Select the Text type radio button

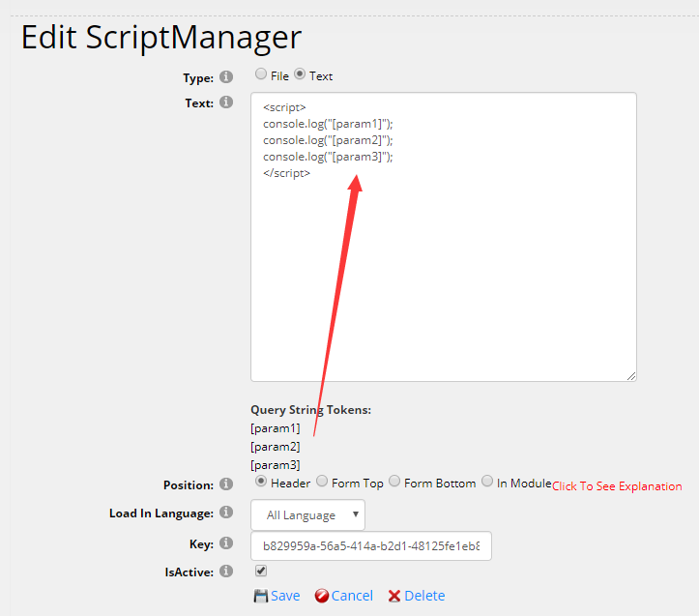pyautogui.click(x=300, y=73)
